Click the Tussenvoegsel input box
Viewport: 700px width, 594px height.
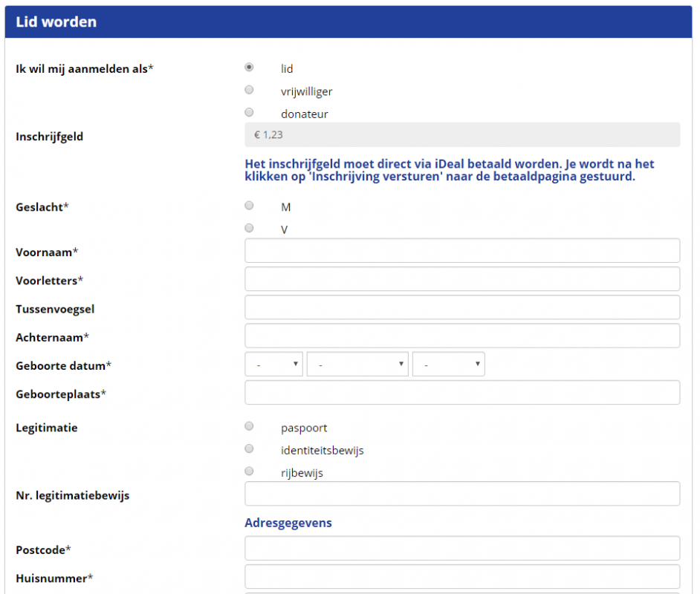coord(461,307)
